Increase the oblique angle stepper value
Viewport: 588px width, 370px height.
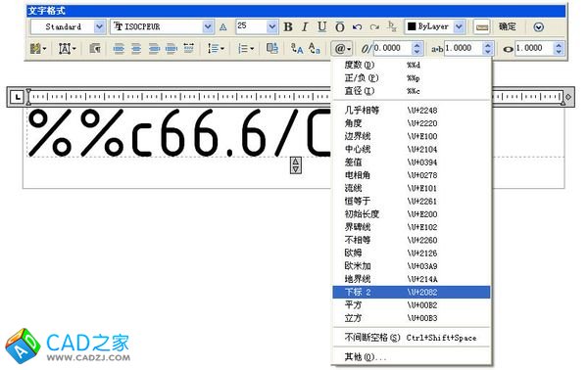tap(416, 45)
